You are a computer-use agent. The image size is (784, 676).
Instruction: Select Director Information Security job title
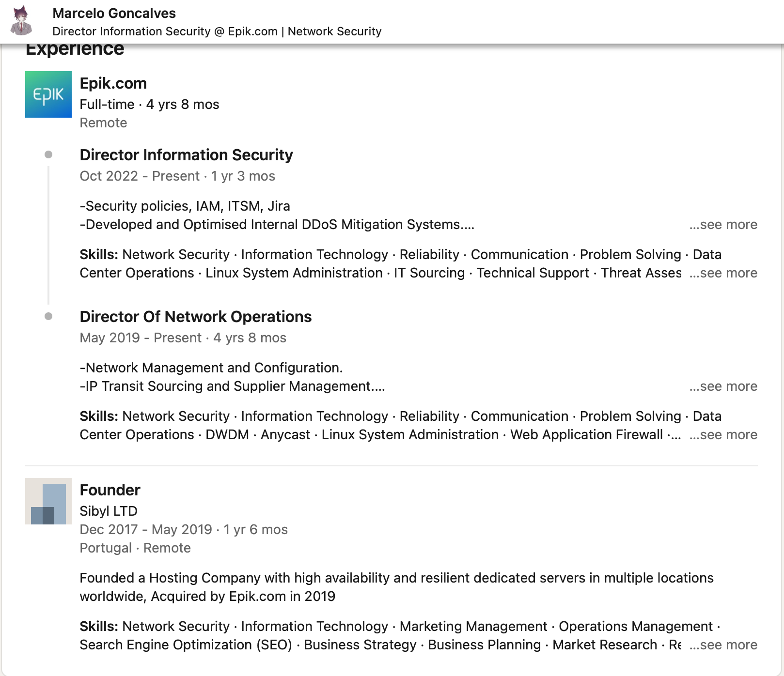pyautogui.click(x=187, y=155)
